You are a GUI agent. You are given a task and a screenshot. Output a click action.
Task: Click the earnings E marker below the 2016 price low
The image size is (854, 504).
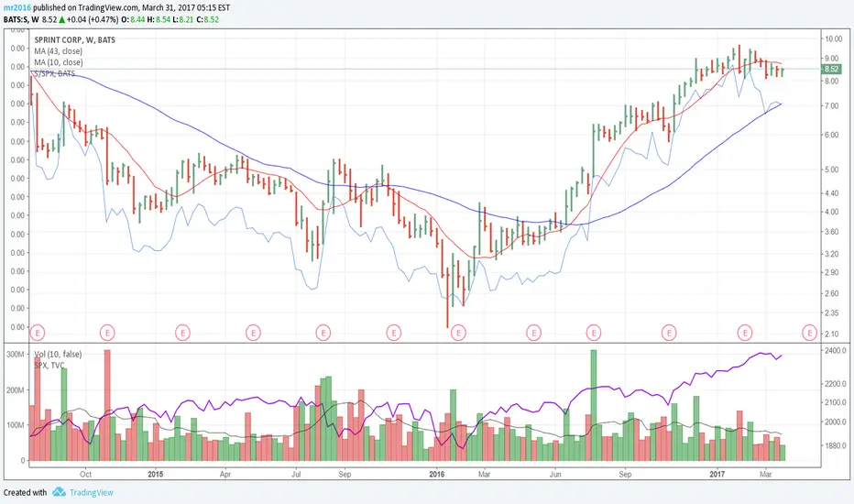point(458,332)
